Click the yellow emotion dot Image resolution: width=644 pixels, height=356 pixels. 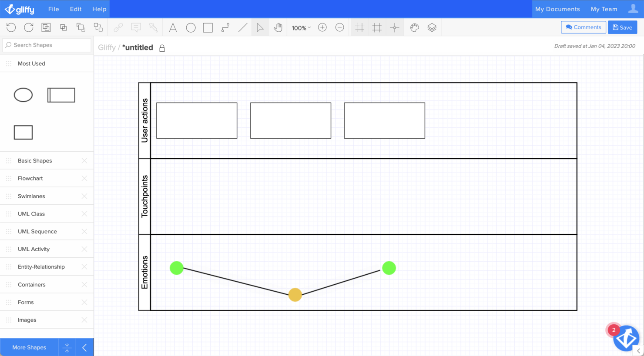pos(295,295)
